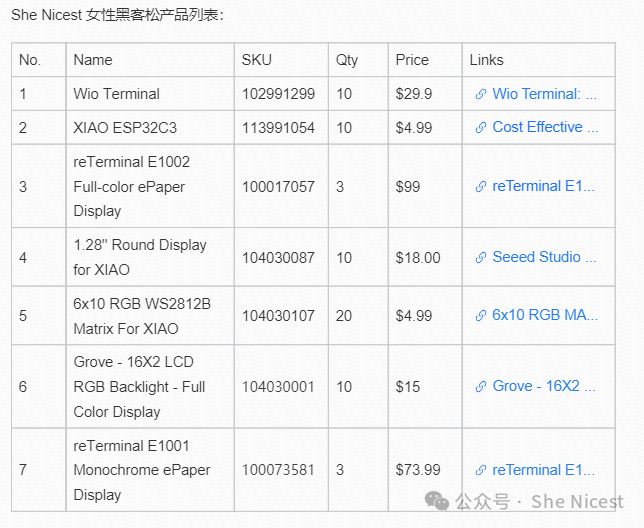Click the price '$18.00'
644x528 pixels.
pyautogui.click(x=418, y=258)
